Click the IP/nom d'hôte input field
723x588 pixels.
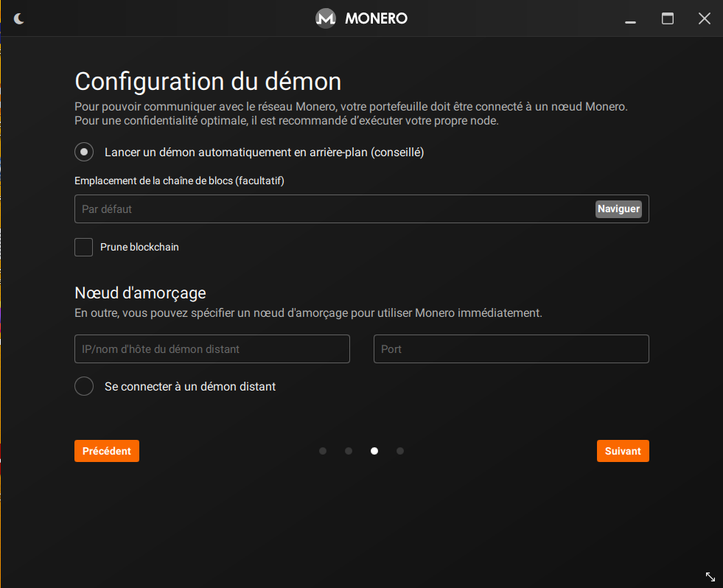[212, 349]
